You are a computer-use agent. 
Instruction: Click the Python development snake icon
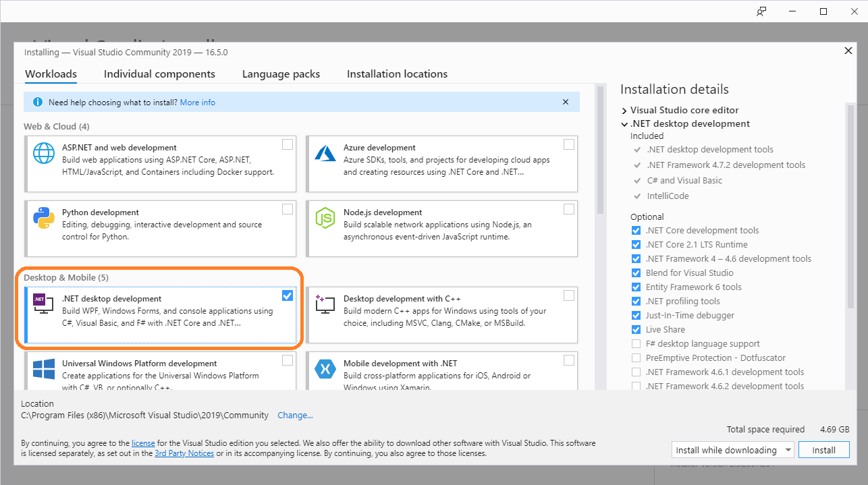[x=44, y=219]
